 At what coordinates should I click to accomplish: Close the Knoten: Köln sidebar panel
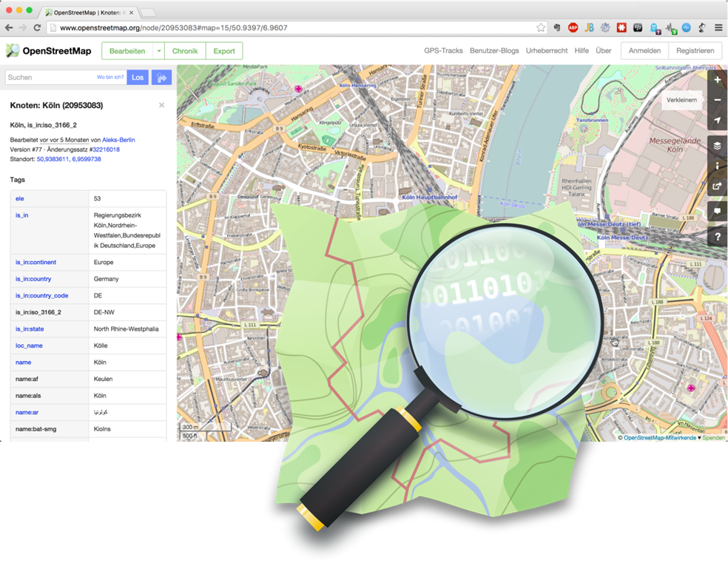coord(161,105)
